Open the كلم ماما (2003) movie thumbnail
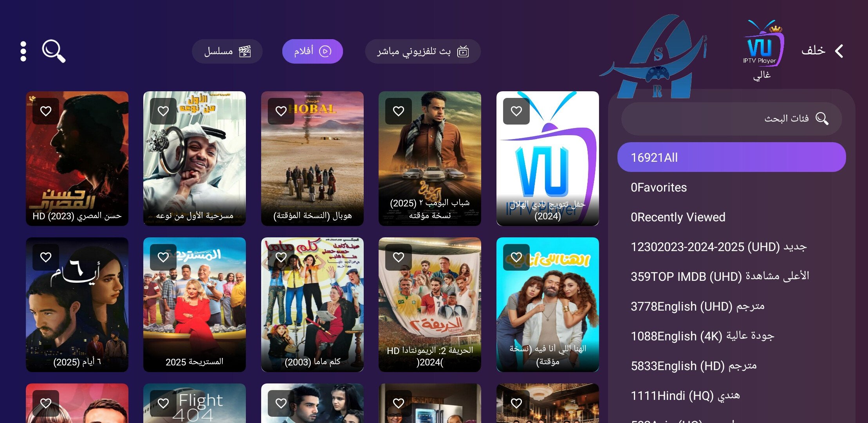The width and height of the screenshot is (868, 423). [312, 305]
